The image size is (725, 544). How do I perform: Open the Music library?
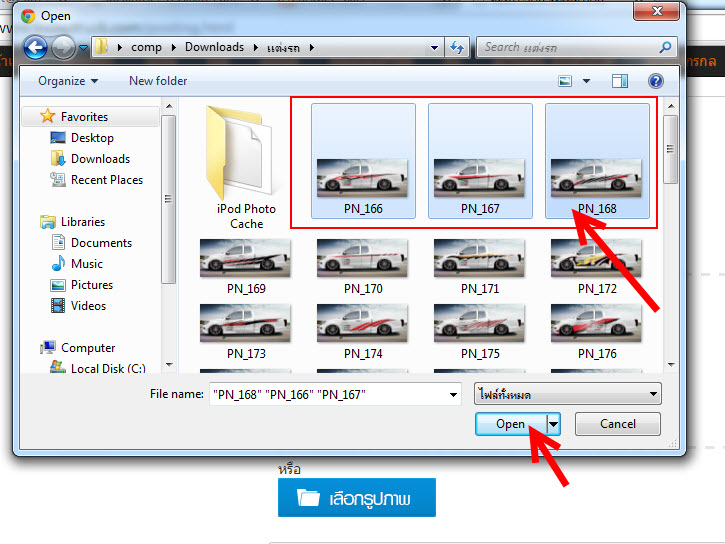pos(86,264)
